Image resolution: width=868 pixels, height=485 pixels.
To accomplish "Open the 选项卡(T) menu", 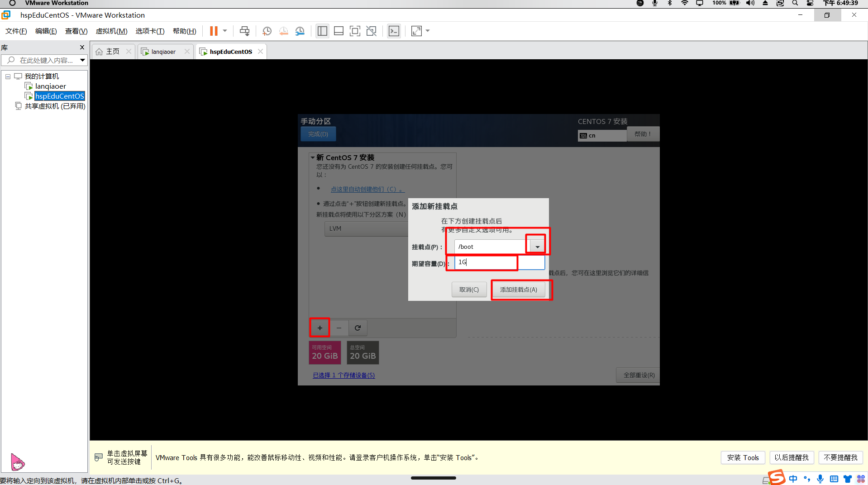I will coord(150,31).
